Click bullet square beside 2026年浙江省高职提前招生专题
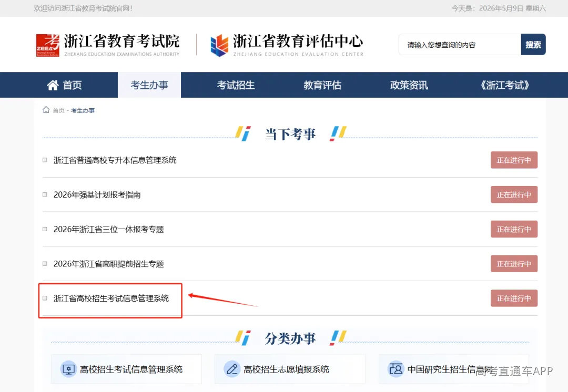Image resolution: width=568 pixels, height=392 pixels. 45,263
